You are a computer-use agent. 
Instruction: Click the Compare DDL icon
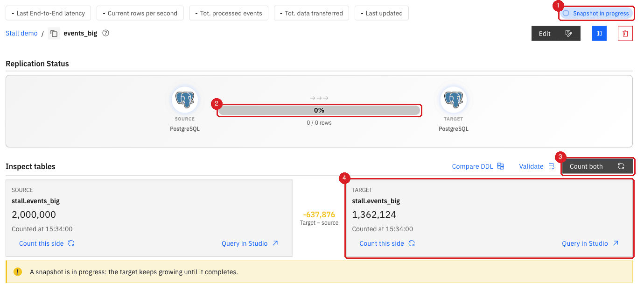click(501, 166)
